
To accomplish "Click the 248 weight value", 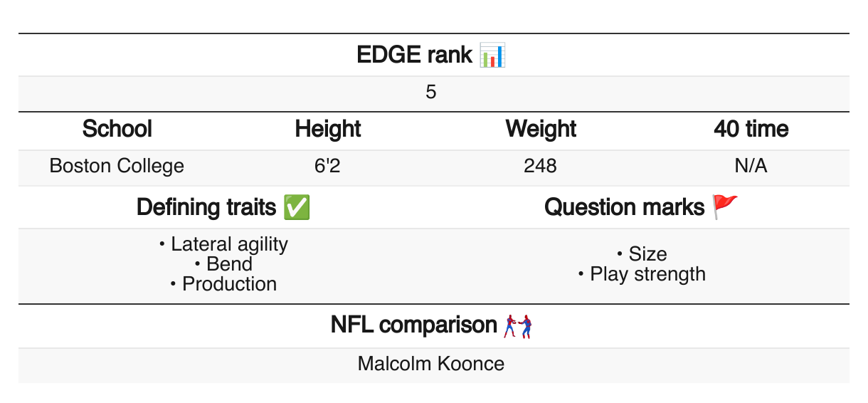I will [x=540, y=166].
